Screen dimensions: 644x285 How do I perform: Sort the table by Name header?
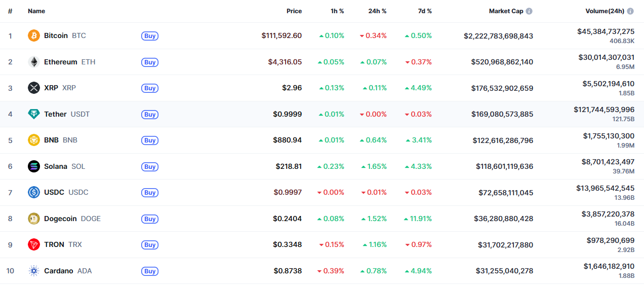(36, 11)
